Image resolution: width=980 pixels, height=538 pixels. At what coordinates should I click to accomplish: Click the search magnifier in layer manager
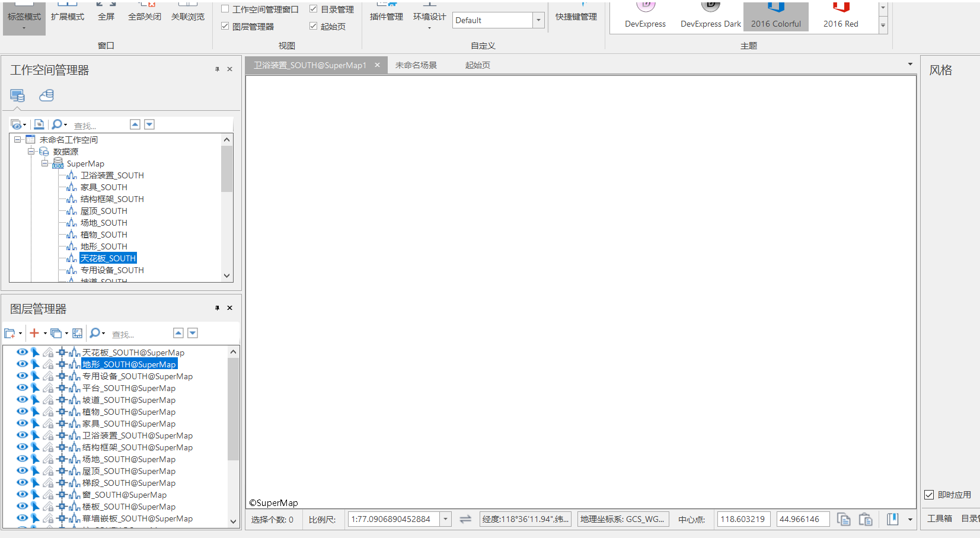[x=94, y=333]
